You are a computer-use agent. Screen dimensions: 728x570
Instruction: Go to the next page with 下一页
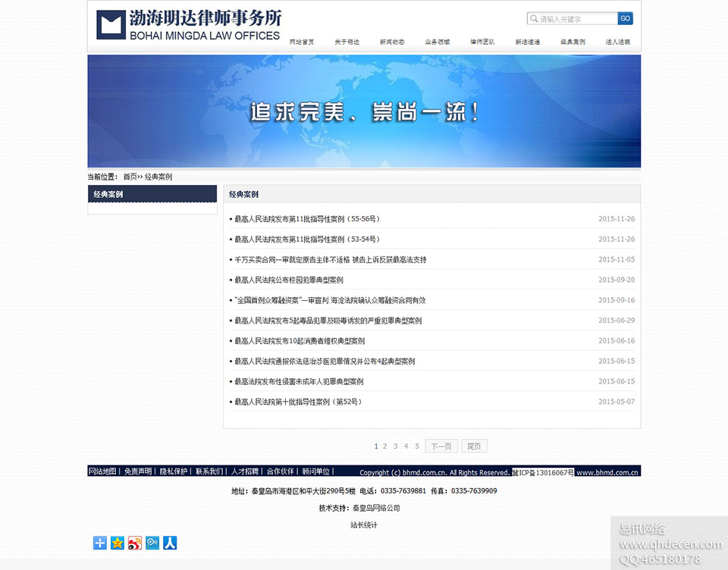(441, 446)
